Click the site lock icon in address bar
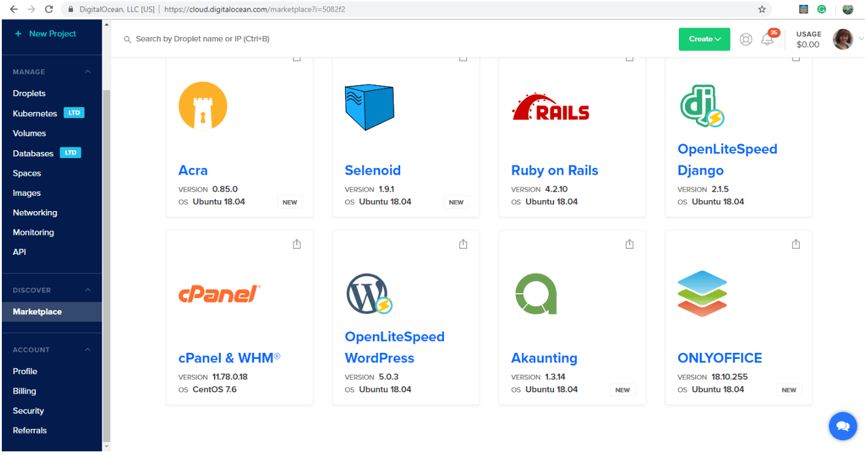 (x=72, y=10)
